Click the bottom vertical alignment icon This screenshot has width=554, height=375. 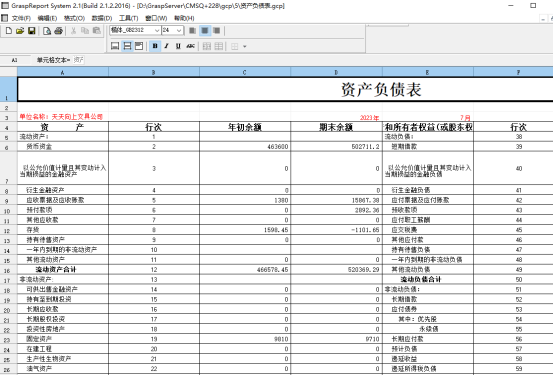pyautogui.click(x=115, y=46)
